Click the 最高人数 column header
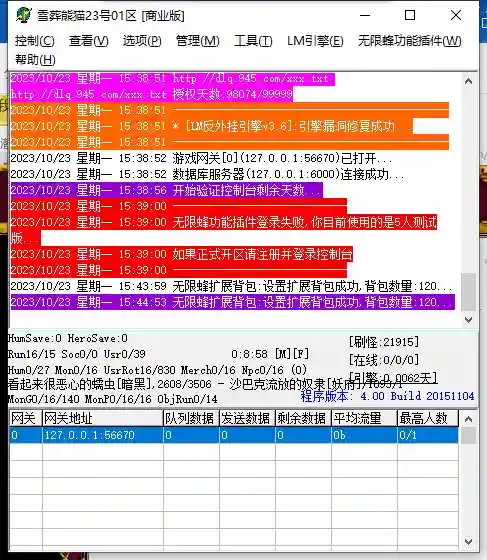This screenshot has height=560, width=487. [428, 418]
